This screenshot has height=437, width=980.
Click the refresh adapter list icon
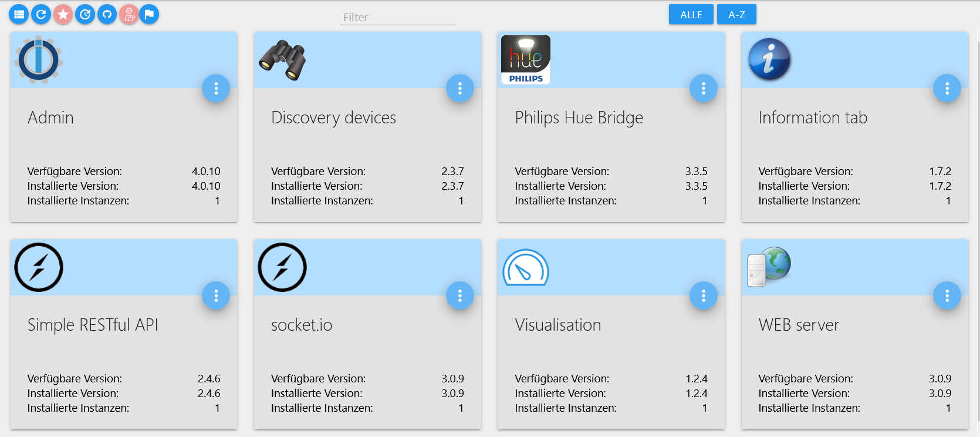click(x=41, y=14)
